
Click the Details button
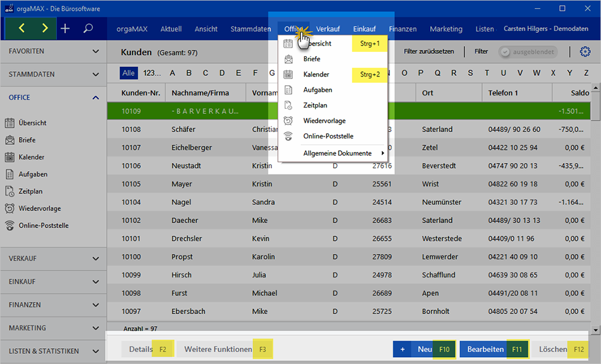[147, 349]
